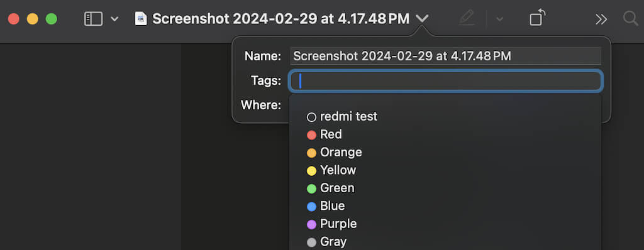The height and width of the screenshot is (250, 644).
Task: Focus the Tags input field
Action: pos(446,81)
